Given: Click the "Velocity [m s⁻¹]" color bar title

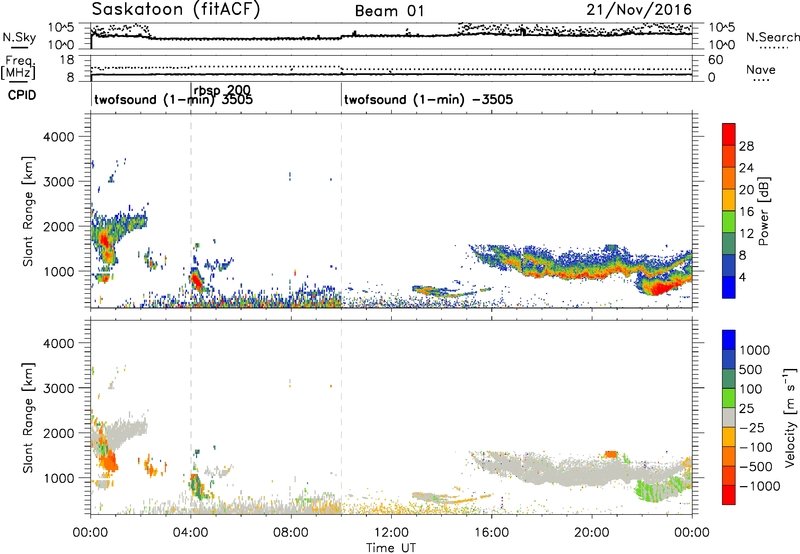Looking at the screenshot, I should [790, 417].
